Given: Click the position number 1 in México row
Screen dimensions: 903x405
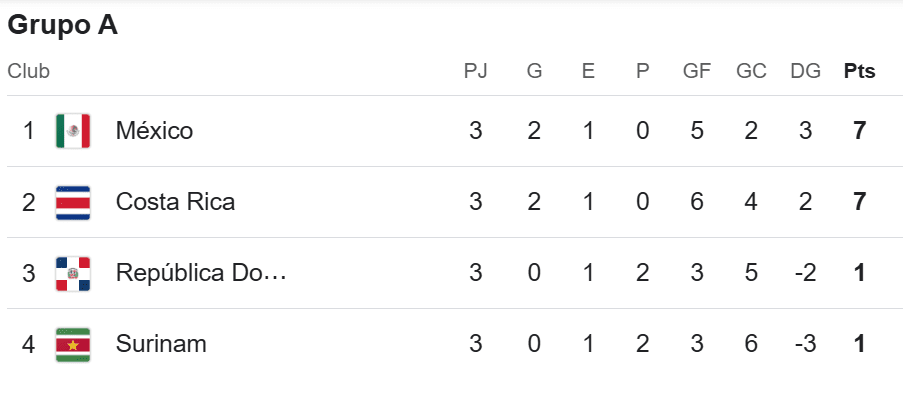Looking at the screenshot, I should [29, 131].
